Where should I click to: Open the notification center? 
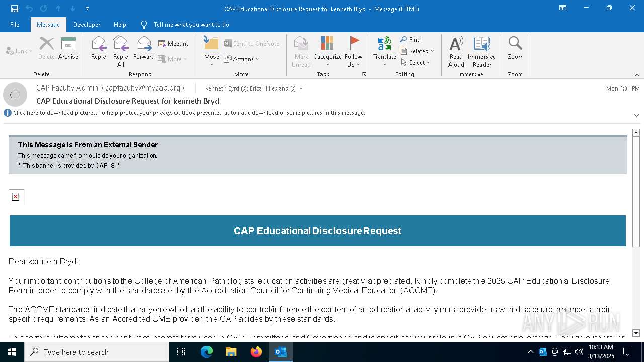[x=627, y=352]
